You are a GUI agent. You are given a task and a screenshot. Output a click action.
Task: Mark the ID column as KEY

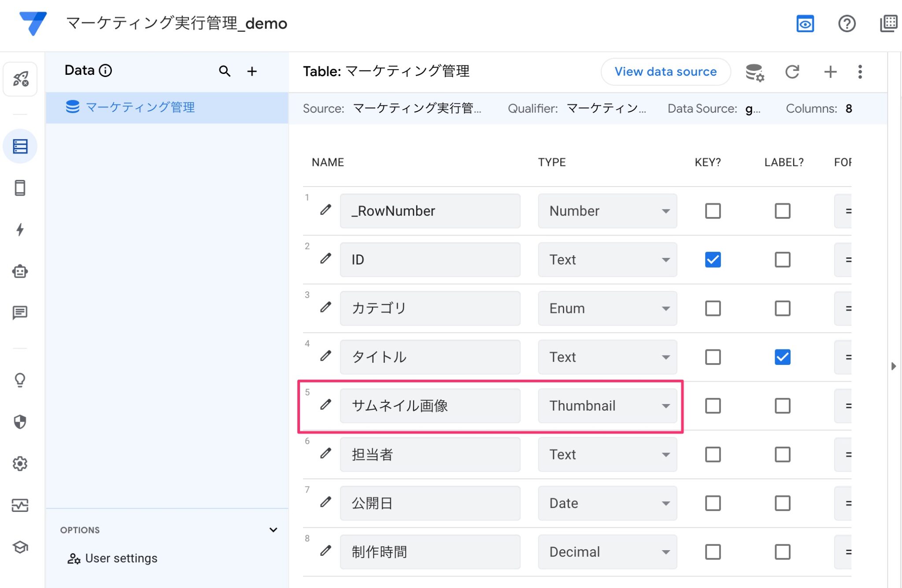click(712, 260)
